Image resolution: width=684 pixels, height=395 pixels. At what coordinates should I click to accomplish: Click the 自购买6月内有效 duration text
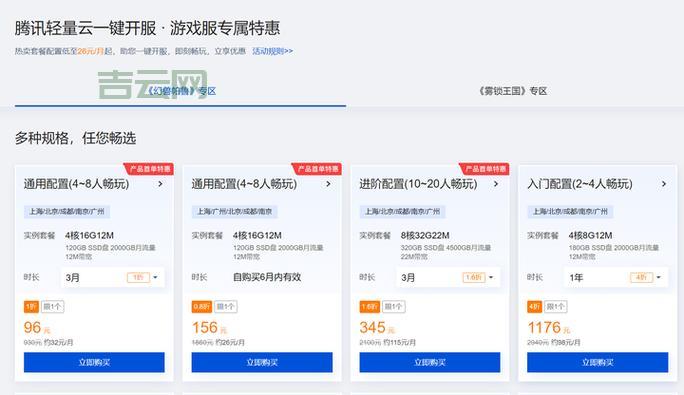click(x=267, y=277)
